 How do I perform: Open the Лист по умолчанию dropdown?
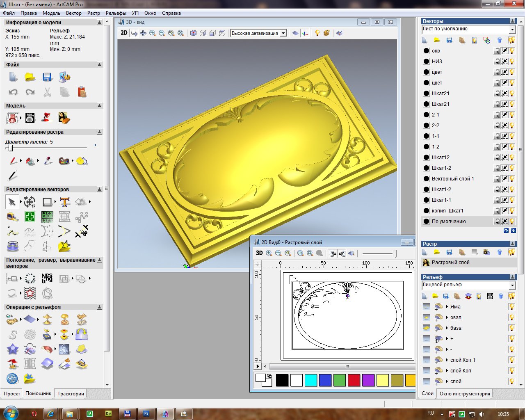[512, 30]
